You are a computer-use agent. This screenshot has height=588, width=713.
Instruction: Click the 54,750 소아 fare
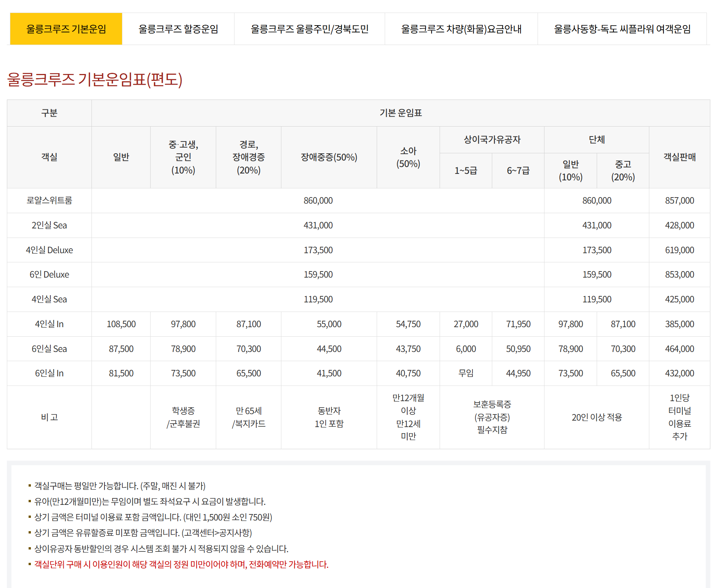click(x=408, y=324)
